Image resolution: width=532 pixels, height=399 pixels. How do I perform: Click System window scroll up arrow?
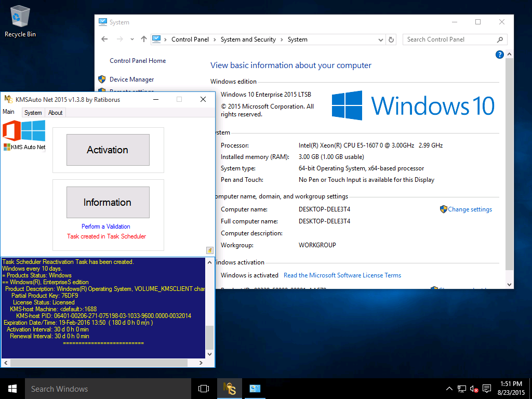(509, 54)
